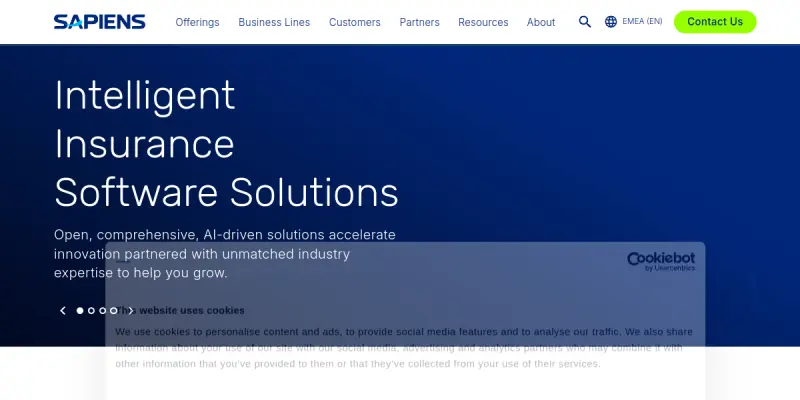800x400 pixels.
Task: Open the Customers menu
Action: click(x=355, y=22)
